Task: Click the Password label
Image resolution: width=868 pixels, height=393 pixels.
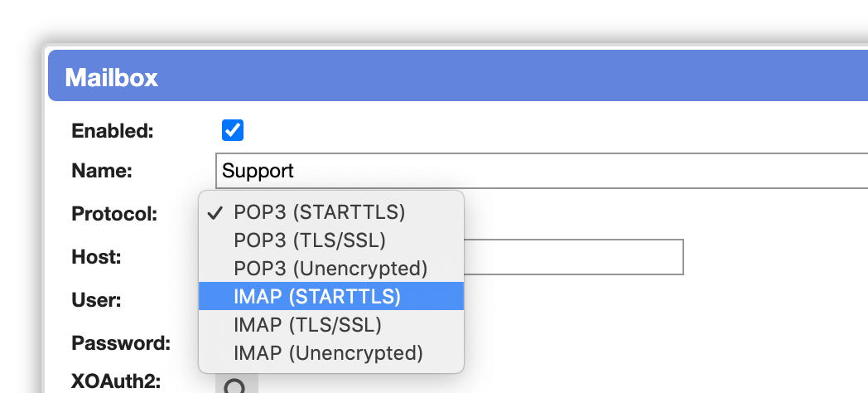Action: coord(121,343)
